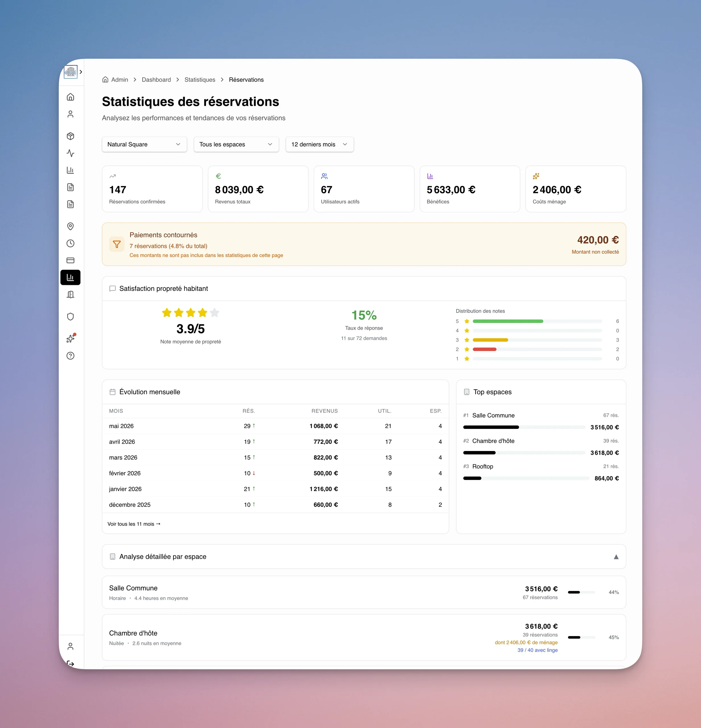
Task: Click the chart icon on Bénéfices card
Action: click(430, 176)
